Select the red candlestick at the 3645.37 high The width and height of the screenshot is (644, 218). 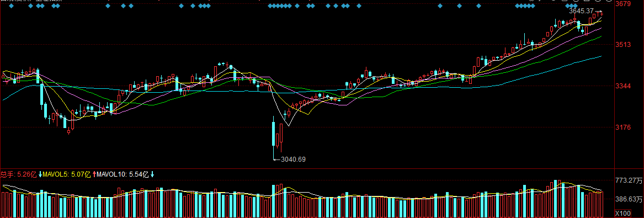(602, 14)
